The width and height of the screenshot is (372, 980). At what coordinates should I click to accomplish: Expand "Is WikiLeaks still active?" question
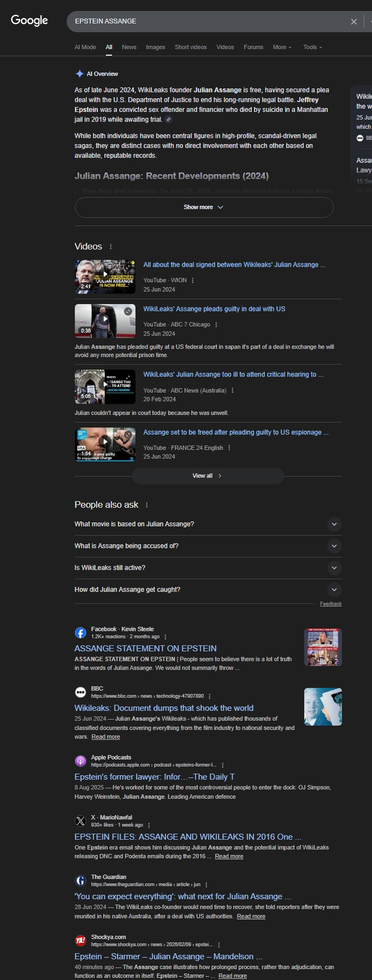[x=334, y=568]
